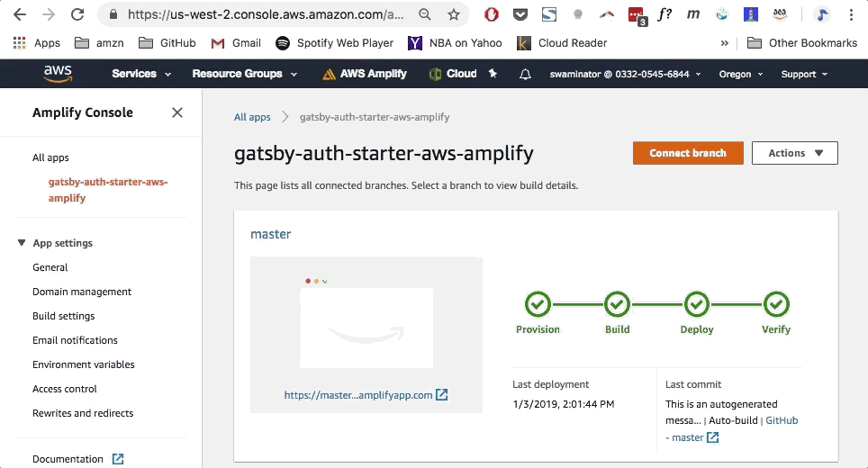Open Other Bookmarks folder
868x468 pixels.
(802, 42)
